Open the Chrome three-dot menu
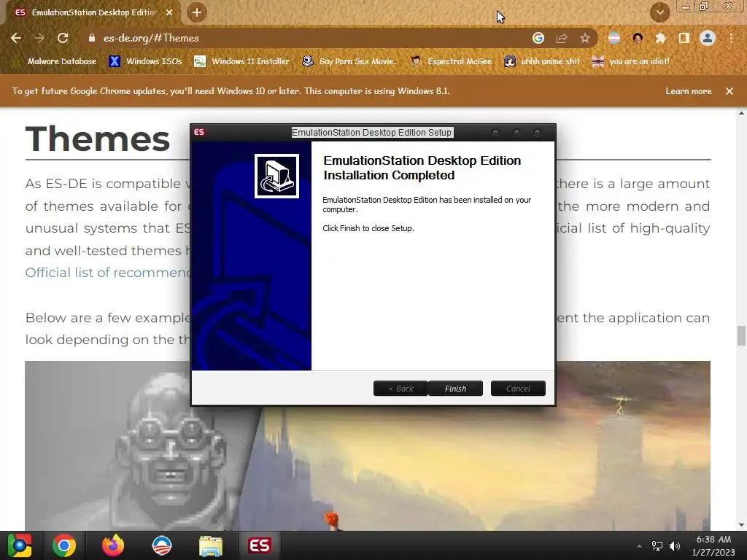 [731, 38]
